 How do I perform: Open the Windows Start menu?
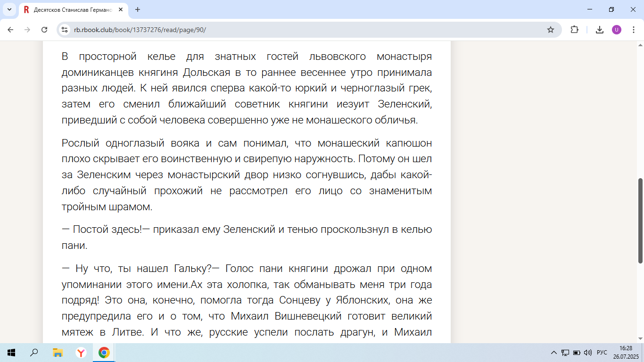11,353
